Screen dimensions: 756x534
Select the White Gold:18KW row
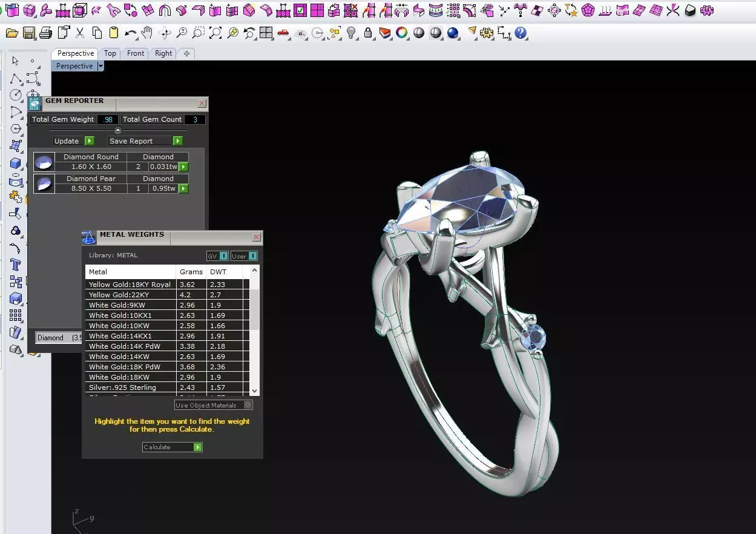click(168, 377)
